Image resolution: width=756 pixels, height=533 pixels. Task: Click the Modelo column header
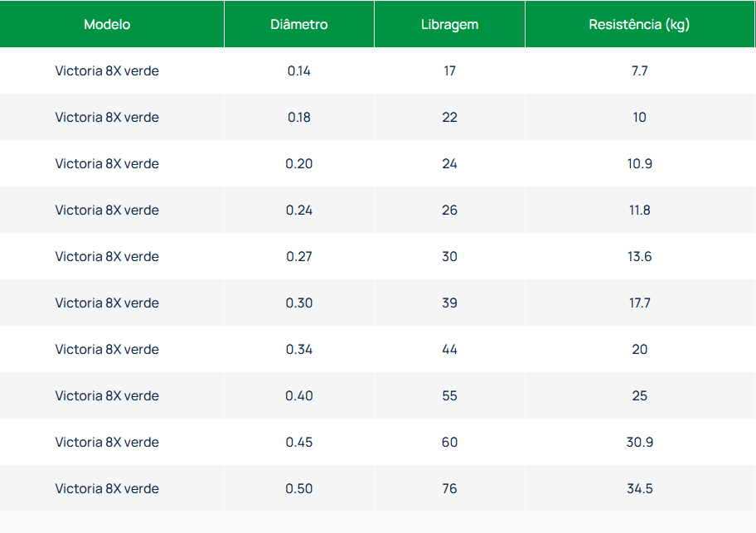tap(107, 25)
